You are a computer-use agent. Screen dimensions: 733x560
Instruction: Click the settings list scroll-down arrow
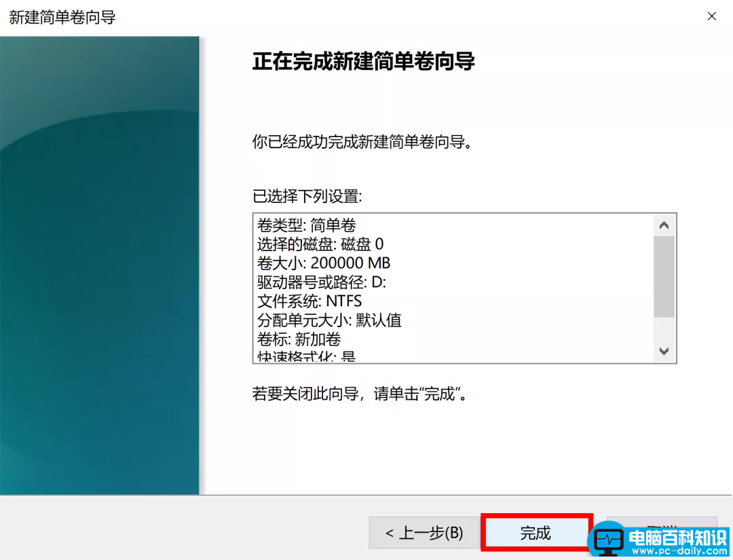pyautogui.click(x=664, y=350)
